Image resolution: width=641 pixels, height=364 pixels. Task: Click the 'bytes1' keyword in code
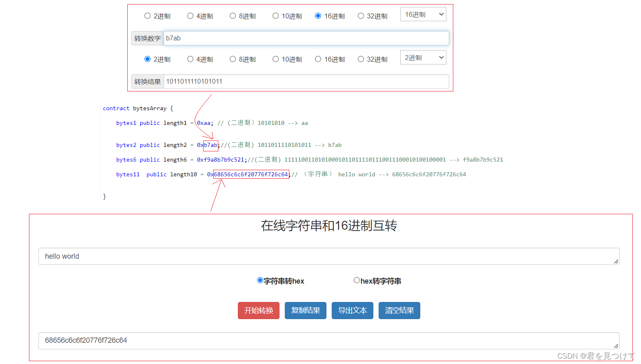click(126, 123)
